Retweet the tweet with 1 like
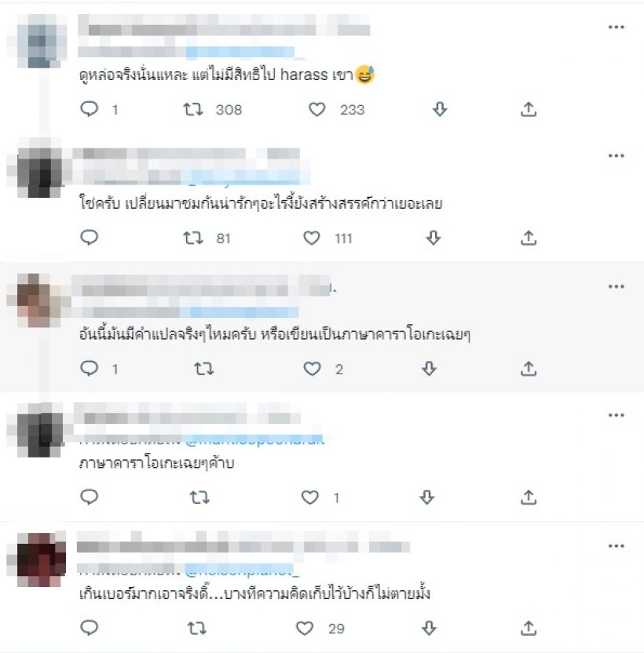Viewport: 644px width, 653px height. [x=199, y=498]
